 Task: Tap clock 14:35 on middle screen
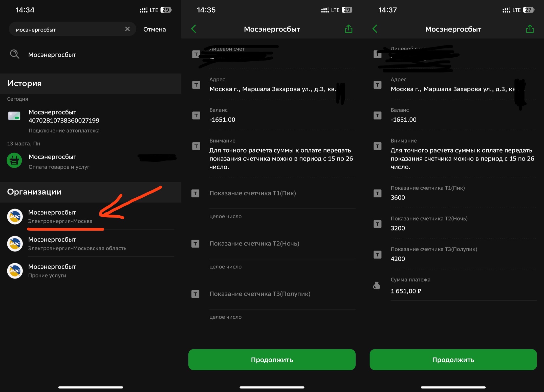pos(206,10)
